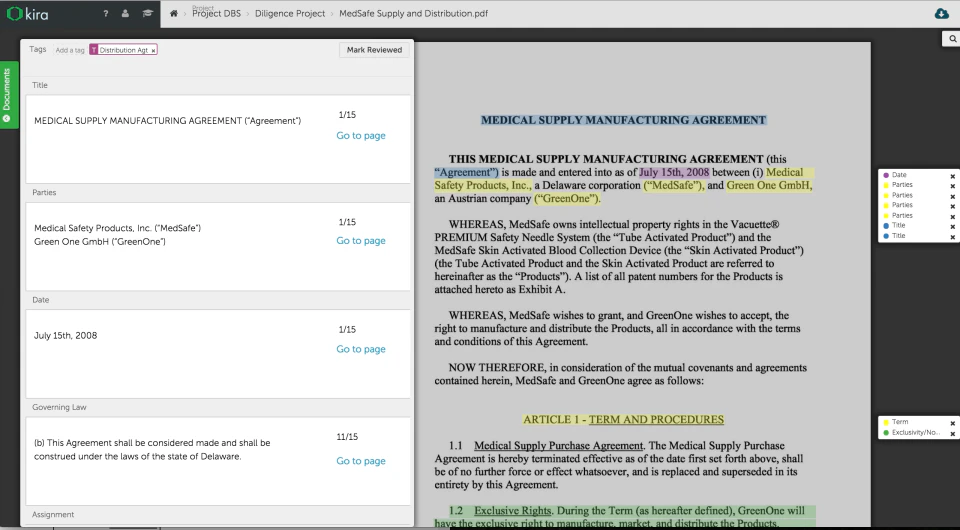Expand the green Documents side tab
960x530 pixels.
click(x=7, y=95)
